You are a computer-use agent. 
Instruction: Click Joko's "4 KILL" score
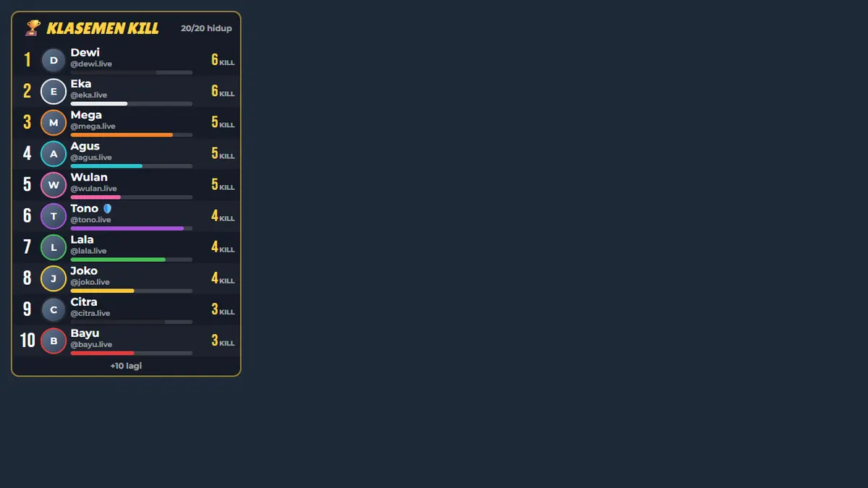point(223,278)
